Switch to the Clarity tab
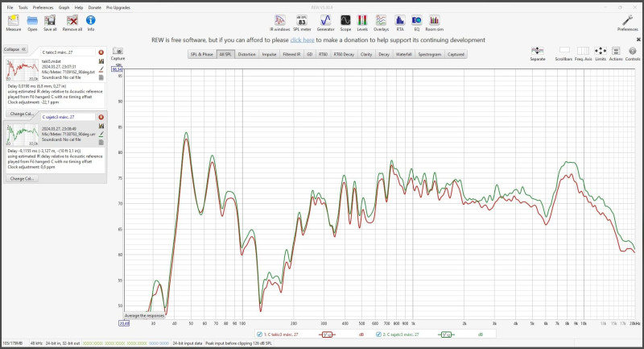 tap(366, 54)
